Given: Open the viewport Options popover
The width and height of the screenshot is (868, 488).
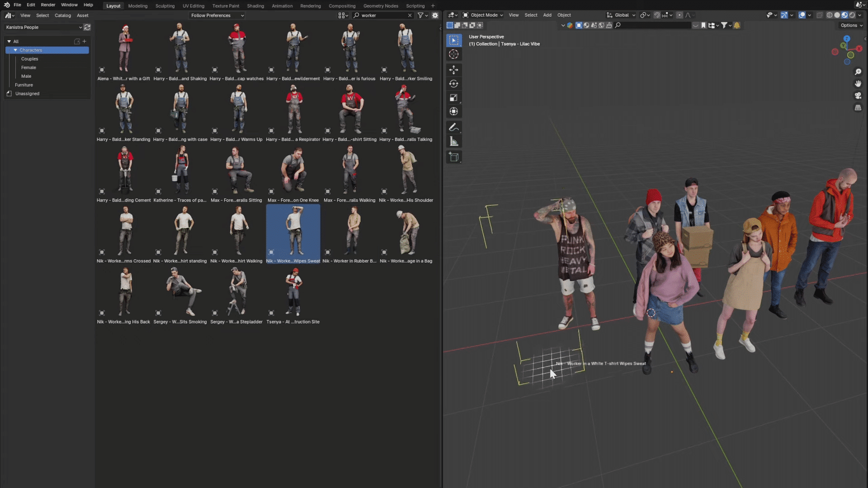Looking at the screenshot, I should tap(851, 25).
